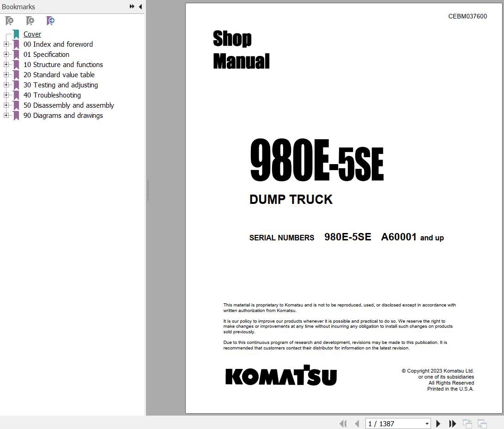
Task: Select the 30 Testing and adjusting bookmark
Action: tap(61, 85)
